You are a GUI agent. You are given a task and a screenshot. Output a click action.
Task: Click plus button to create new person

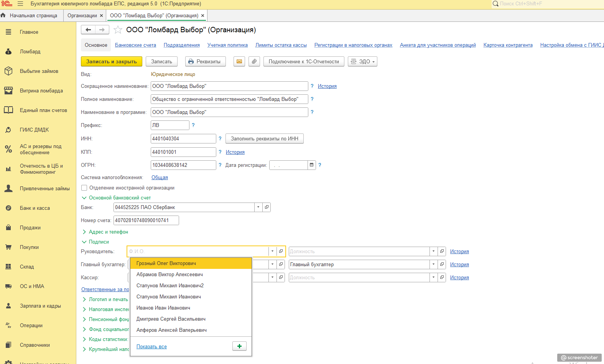point(239,346)
